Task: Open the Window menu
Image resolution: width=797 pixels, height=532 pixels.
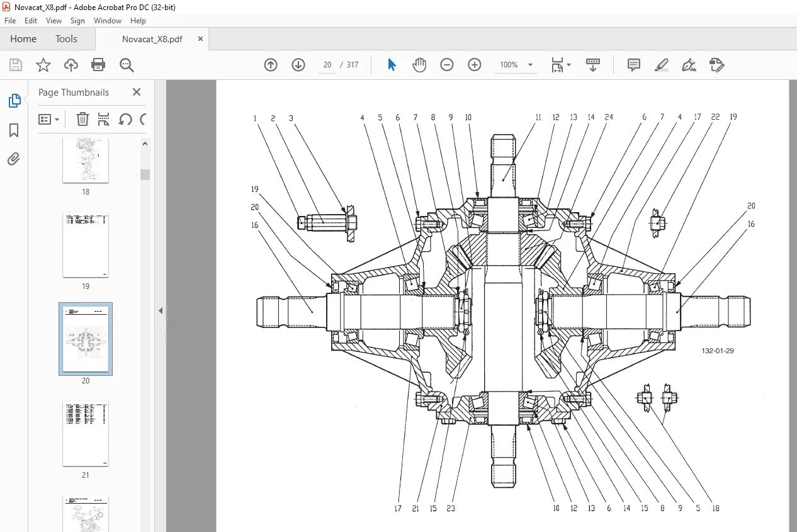Action: (x=108, y=21)
